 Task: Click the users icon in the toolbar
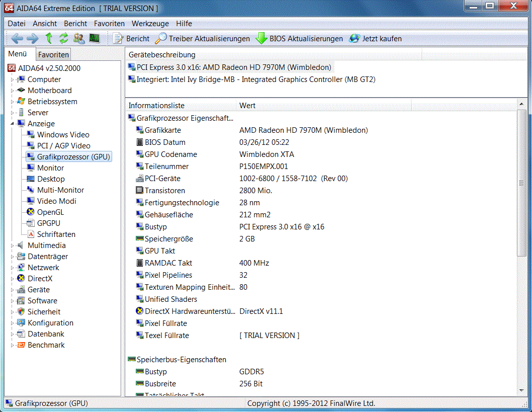pyautogui.click(x=79, y=38)
